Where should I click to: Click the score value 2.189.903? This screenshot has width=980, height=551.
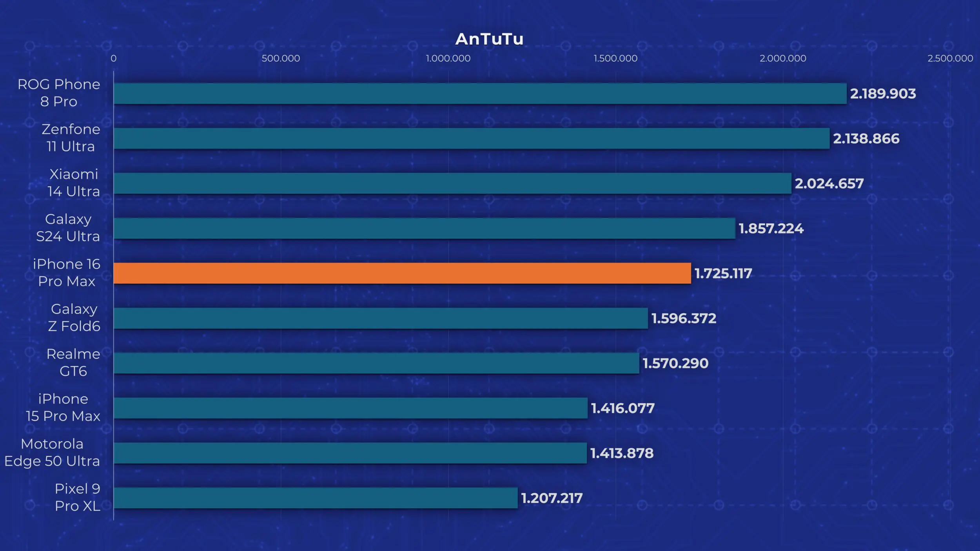(883, 94)
